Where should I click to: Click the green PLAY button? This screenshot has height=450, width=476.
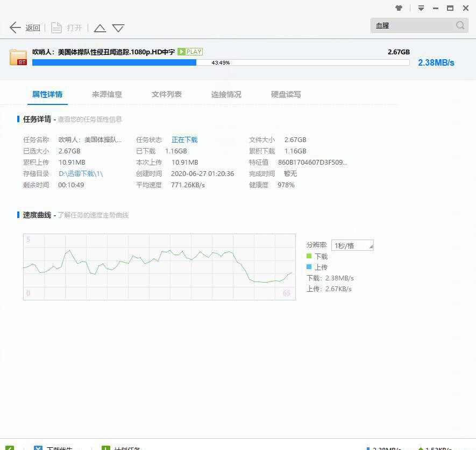[x=190, y=52]
